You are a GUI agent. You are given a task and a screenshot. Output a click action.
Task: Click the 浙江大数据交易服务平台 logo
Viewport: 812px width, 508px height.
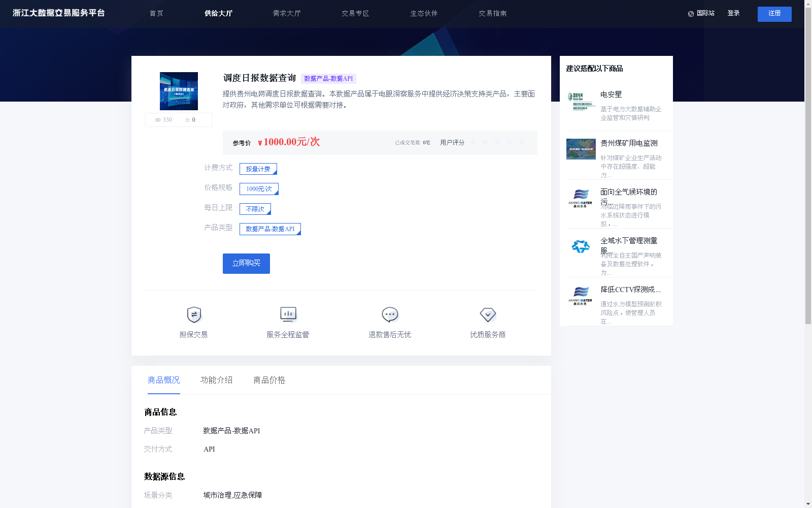click(58, 13)
